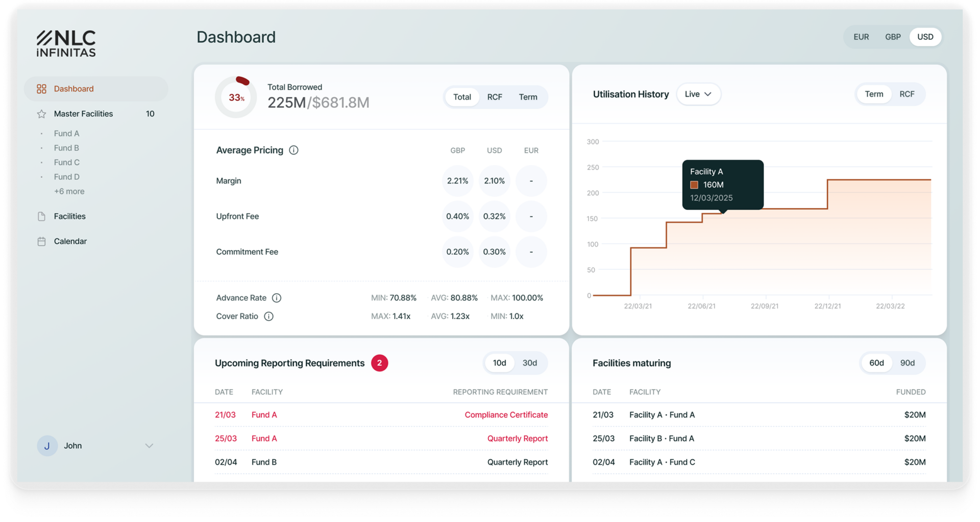Select the 30d reporting requirements tab
The height and width of the screenshot is (522, 980).
coord(529,363)
